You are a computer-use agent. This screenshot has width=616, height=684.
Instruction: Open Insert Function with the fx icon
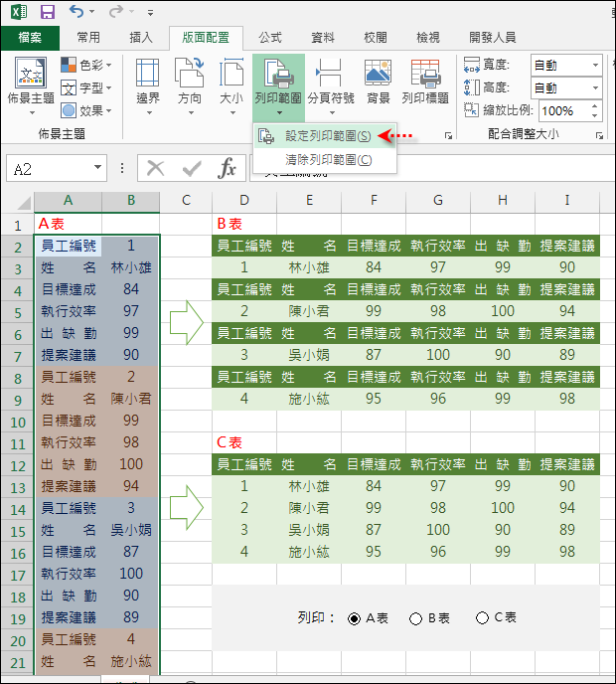[227, 168]
